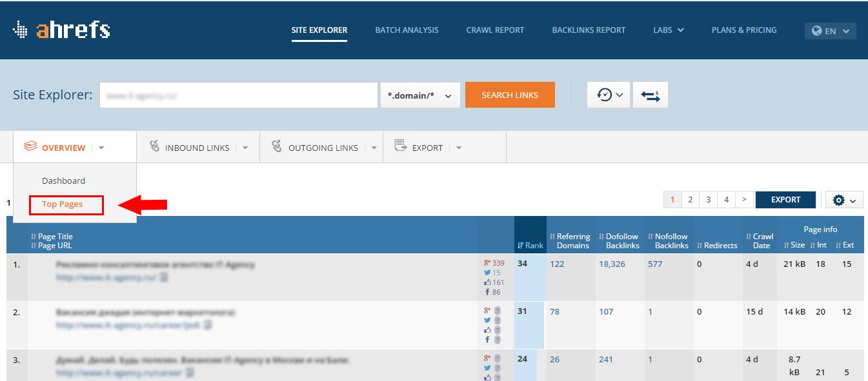The height and width of the screenshot is (381, 868).
Task: Sort by page Size column
Action: [x=794, y=246]
